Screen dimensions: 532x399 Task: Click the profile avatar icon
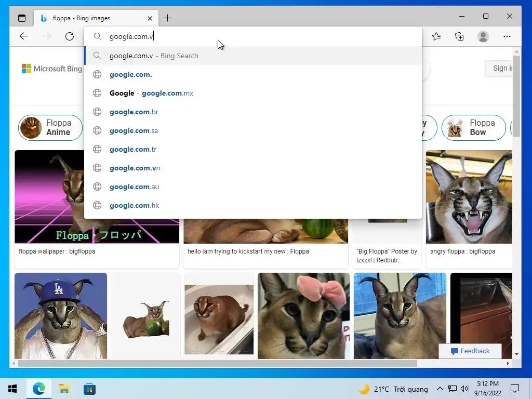483,36
